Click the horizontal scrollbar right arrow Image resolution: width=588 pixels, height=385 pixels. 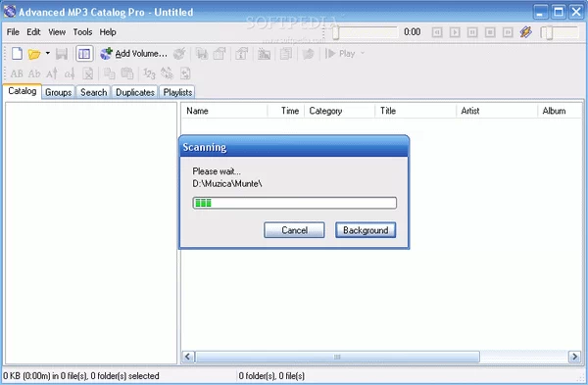pyautogui.click(x=574, y=357)
